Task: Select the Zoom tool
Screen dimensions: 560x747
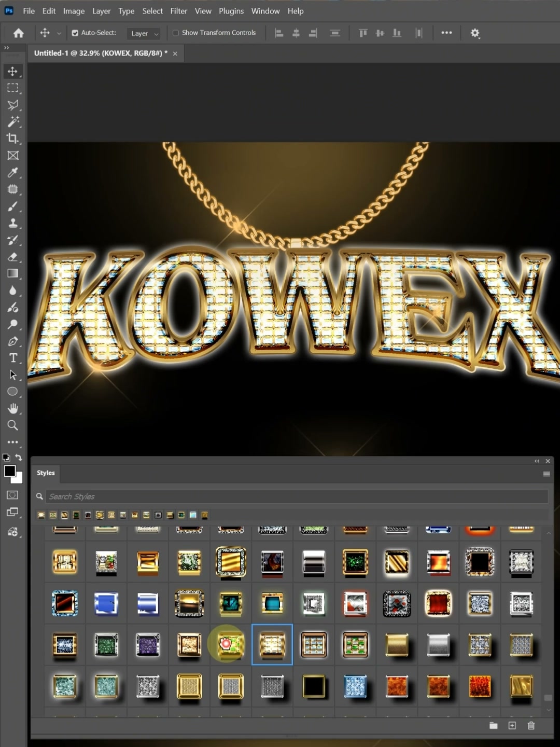Action: click(x=13, y=425)
